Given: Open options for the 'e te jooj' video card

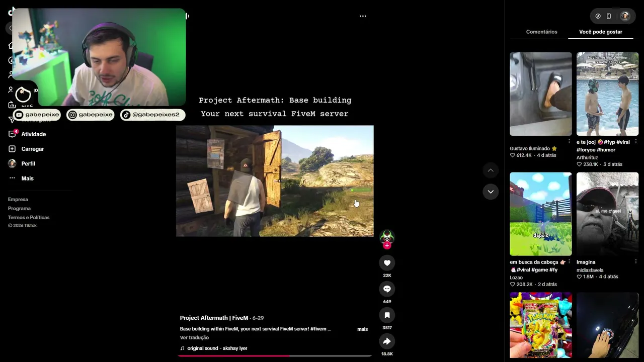Looking at the screenshot, I should click(x=636, y=142).
